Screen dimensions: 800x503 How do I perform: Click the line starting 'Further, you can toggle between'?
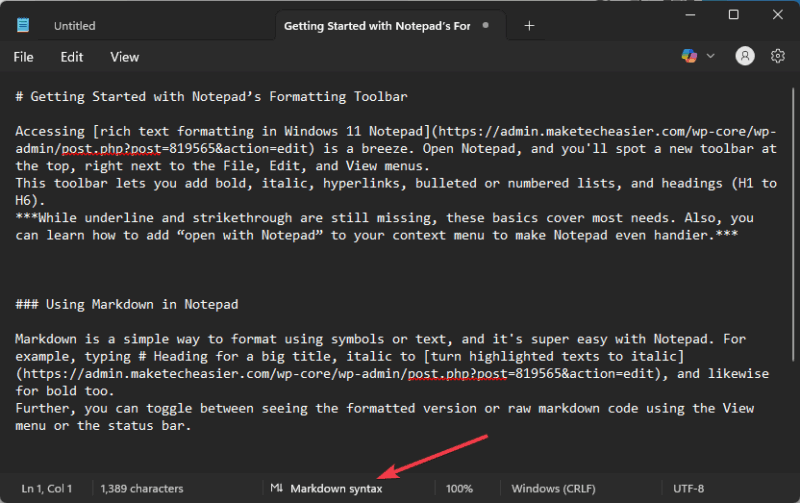(385, 408)
